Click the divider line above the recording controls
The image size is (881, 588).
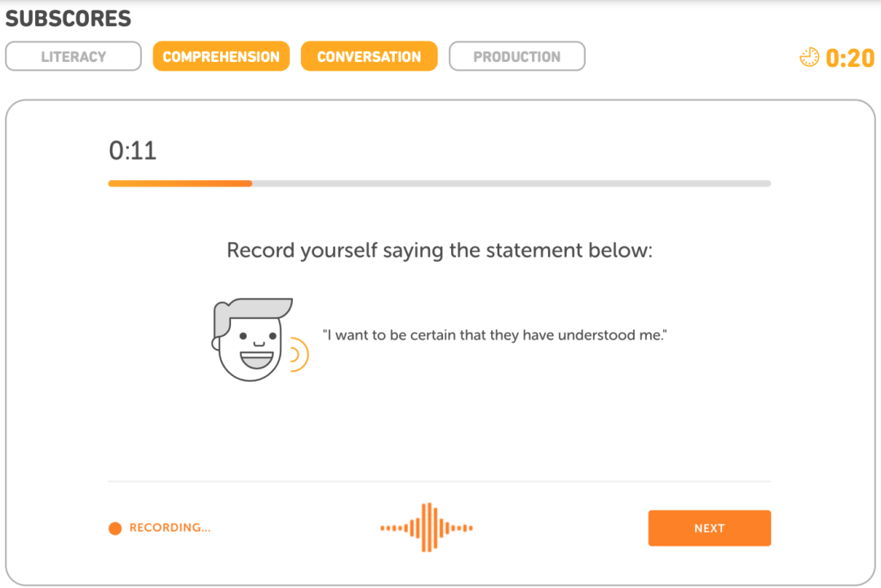click(x=440, y=481)
